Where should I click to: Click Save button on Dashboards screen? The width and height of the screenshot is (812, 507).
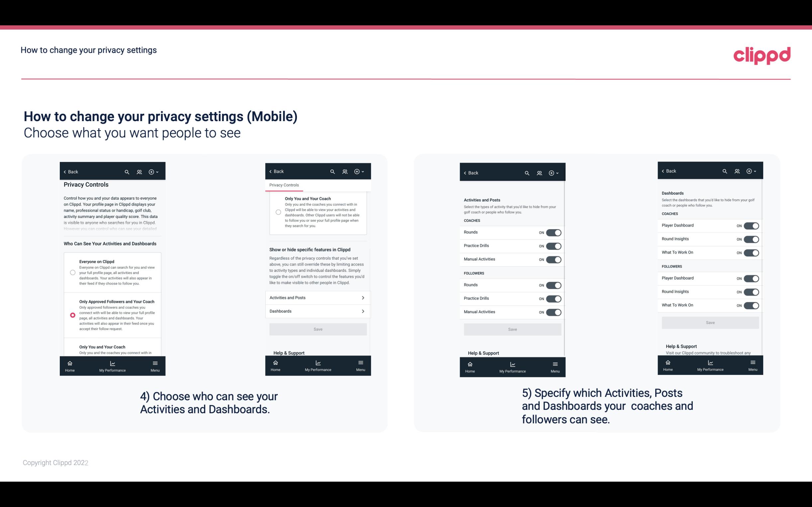(x=710, y=323)
